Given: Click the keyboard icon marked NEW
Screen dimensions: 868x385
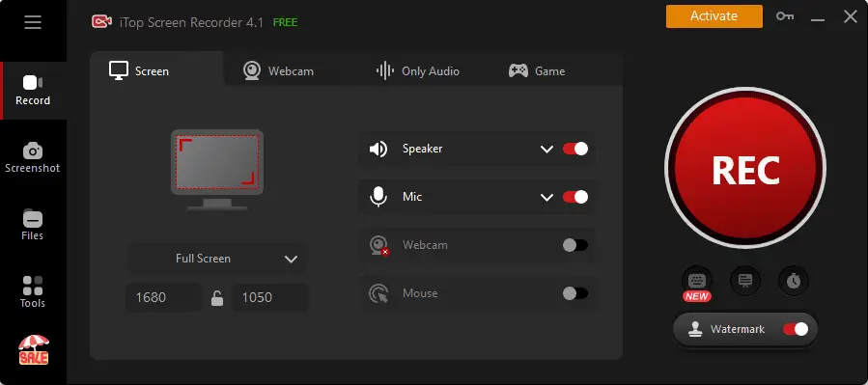Looking at the screenshot, I should 697,281.
